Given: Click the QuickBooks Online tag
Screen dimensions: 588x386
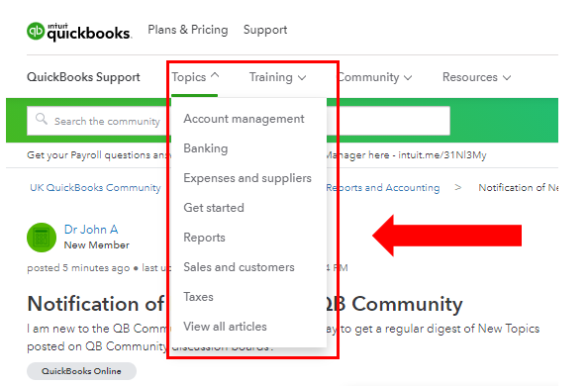Looking at the screenshot, I should [81, 371].
